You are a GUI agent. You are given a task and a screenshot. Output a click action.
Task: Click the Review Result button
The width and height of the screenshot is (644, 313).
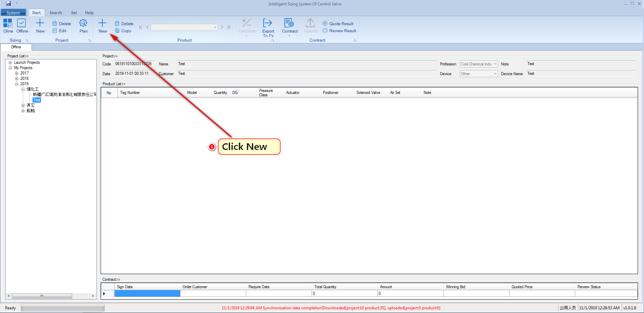(339, 31)
